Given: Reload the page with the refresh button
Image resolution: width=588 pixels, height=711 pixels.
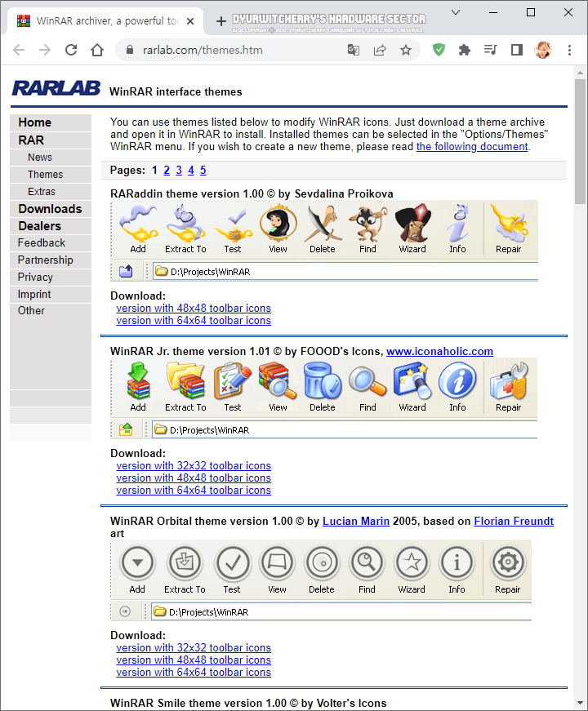Looking at the screenshot, I should click(x=71, y=50).
